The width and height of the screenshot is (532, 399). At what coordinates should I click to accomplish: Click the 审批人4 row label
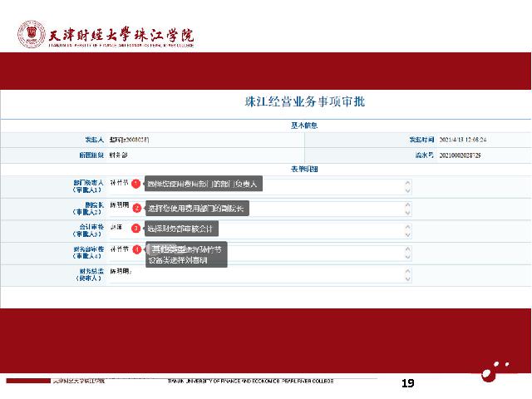[88, 253]
